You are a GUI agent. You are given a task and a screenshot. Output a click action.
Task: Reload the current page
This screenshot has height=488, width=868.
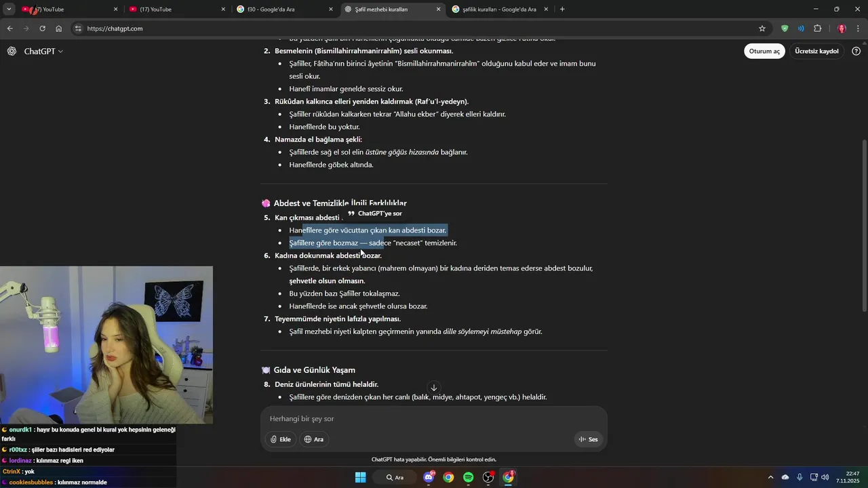tap(42, 28)
